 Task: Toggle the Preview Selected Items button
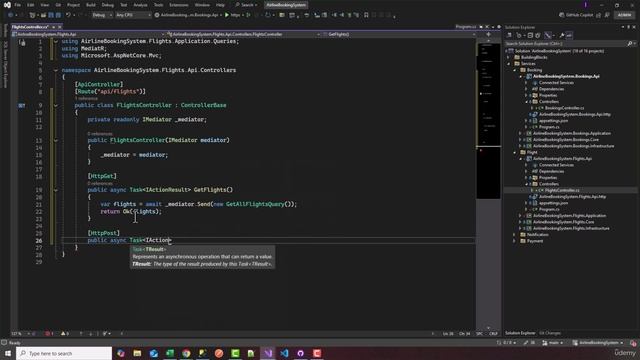pos(569,36)
